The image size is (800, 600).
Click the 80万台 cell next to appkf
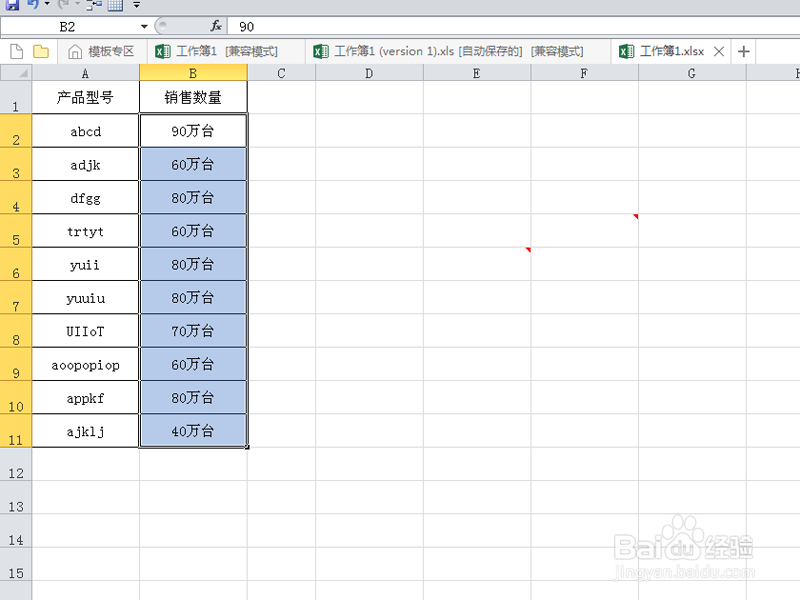point(193,397)
